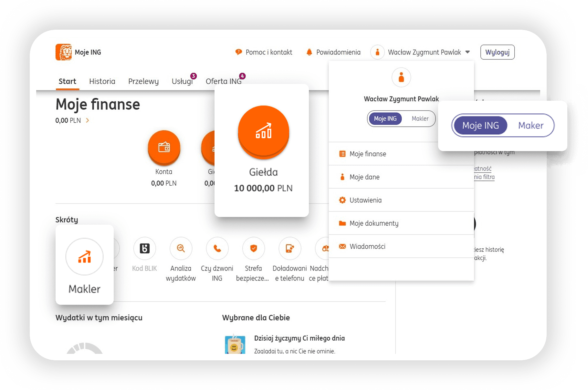588x390 pixels.
Task: Open the Konta wallet icon
Action: click(x=164, y=148)
